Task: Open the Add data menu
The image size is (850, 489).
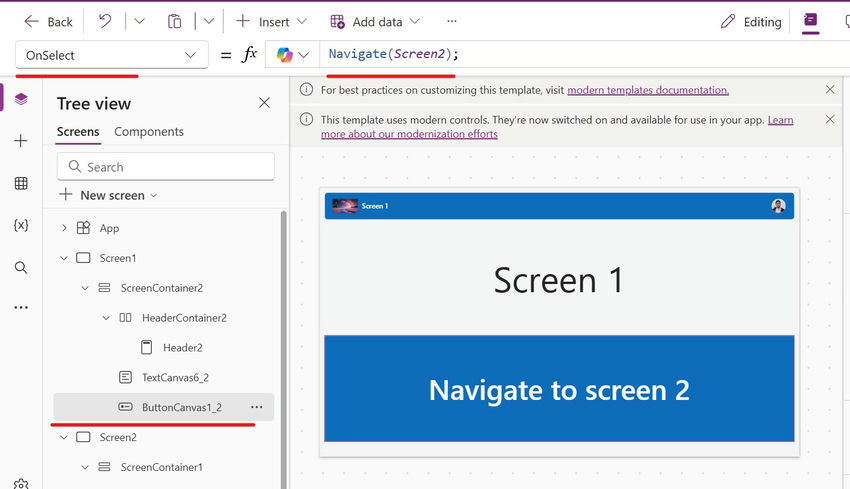Action: click(375, 22)
